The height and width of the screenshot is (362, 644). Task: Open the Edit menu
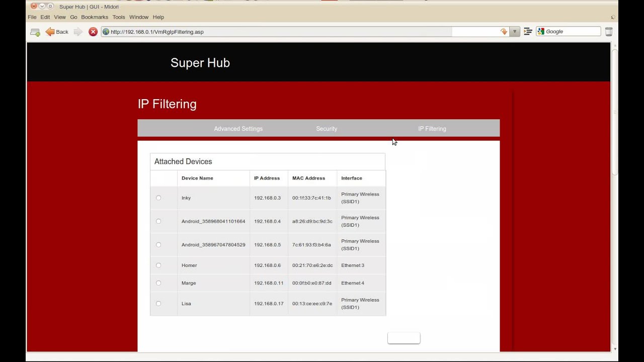[x=45, y=17]
